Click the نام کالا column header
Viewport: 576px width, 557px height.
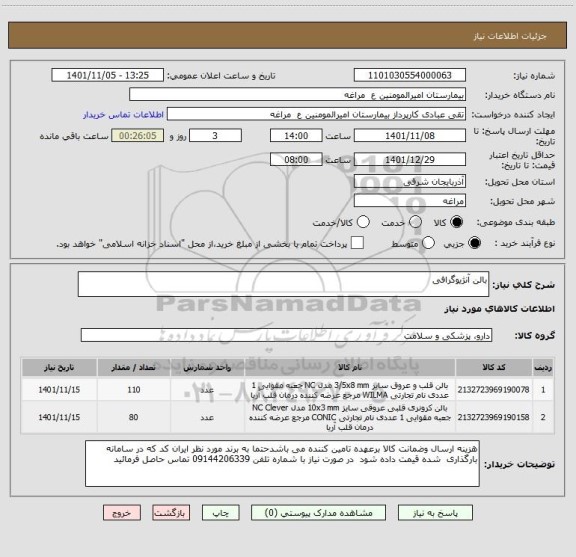pos(350,367)
